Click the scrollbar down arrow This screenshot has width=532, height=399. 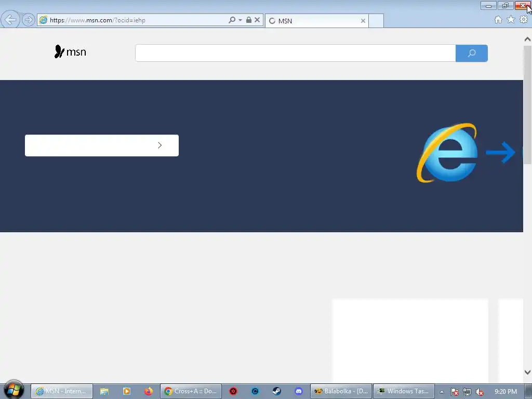pyautogui.click(x=527, y=372)
